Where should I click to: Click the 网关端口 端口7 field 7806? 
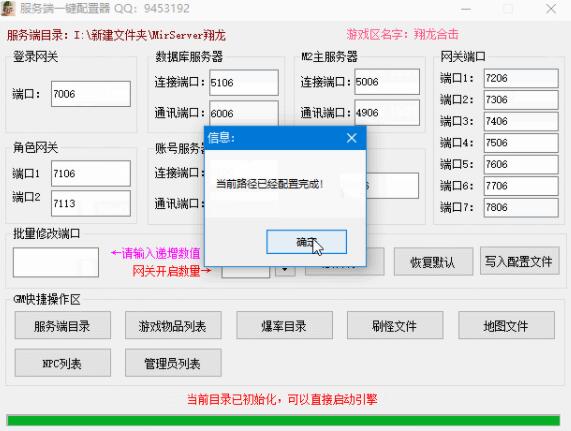[521, 207]
